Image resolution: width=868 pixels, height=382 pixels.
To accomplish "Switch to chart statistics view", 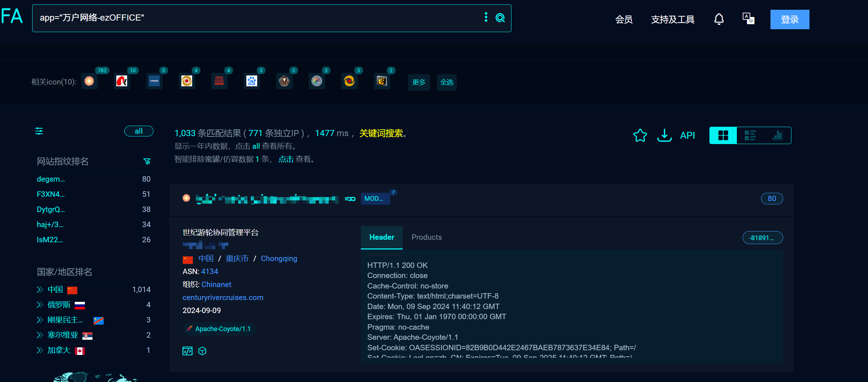I will click(x=777, y=135).
